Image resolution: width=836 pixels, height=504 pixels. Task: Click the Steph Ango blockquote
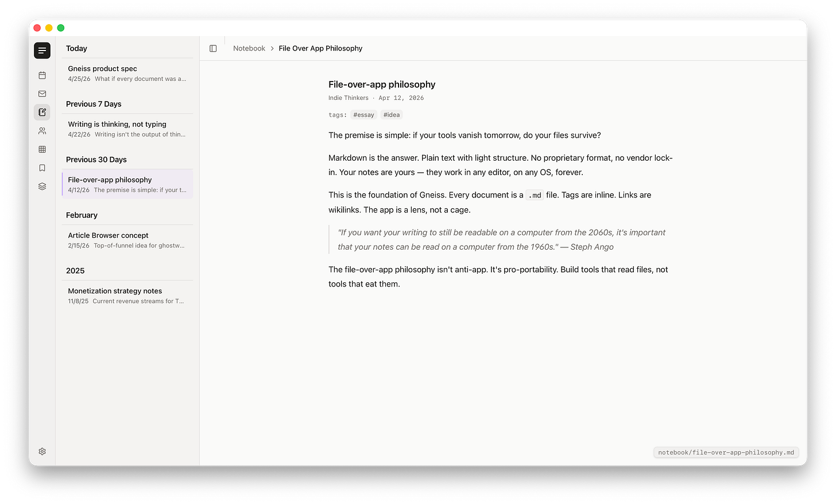(x=501, y=239)
